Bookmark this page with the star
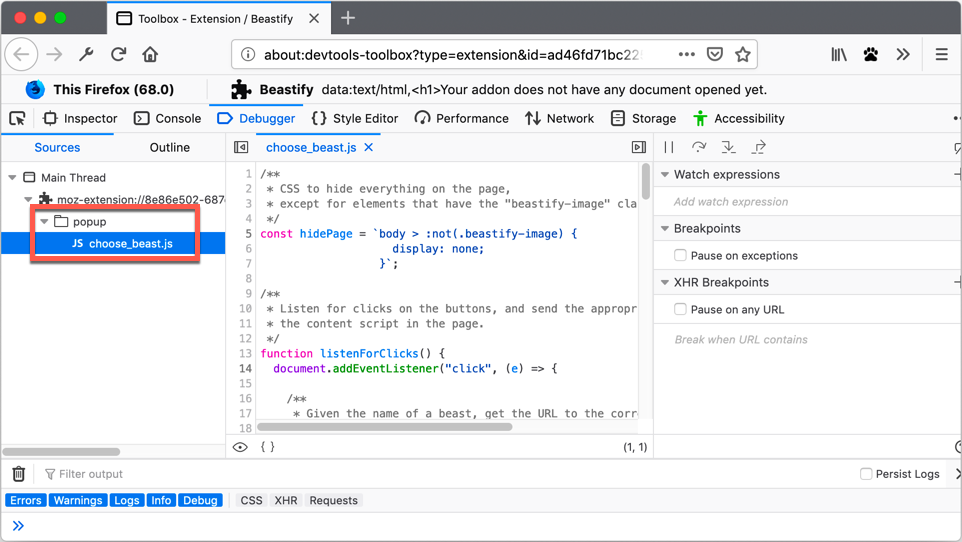This screenshot has width=962, height=542. click(743, 55)
